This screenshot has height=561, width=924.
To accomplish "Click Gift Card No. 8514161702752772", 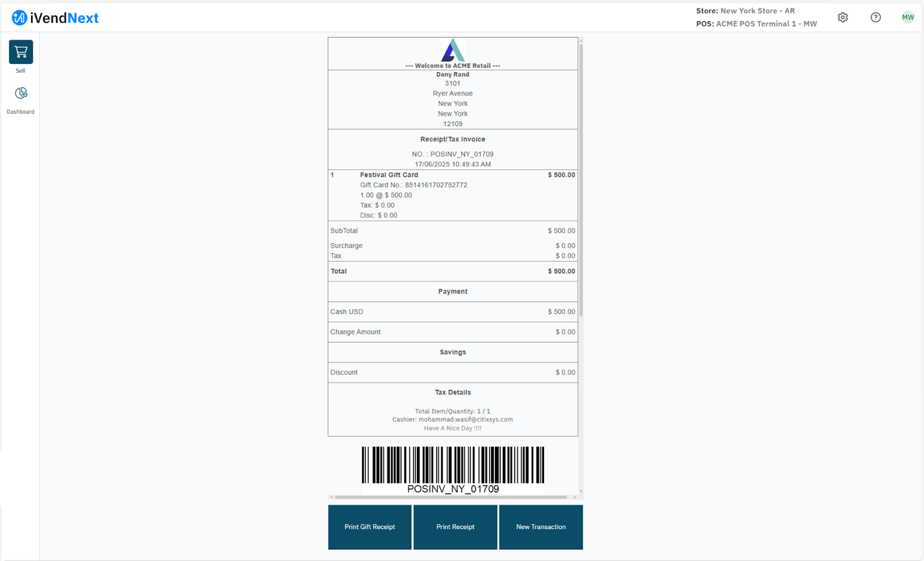I will coord(413,185).
